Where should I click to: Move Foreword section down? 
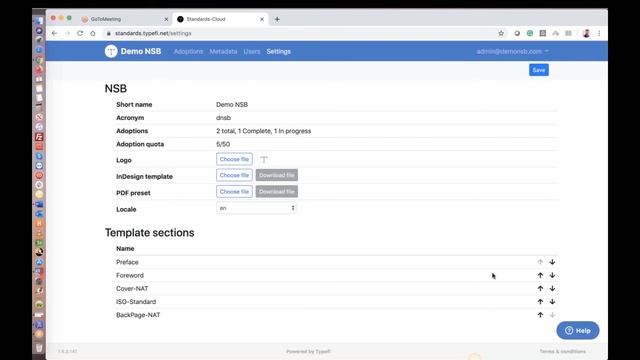[x=552, y=276]
